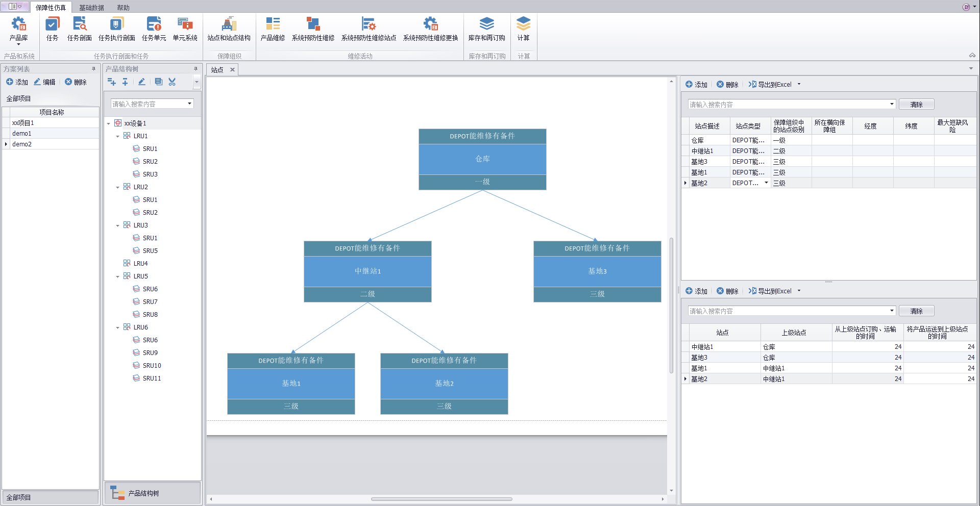Toggle the pin on 方案列表 panel
The image size is (980, 506).
(93, 69)
